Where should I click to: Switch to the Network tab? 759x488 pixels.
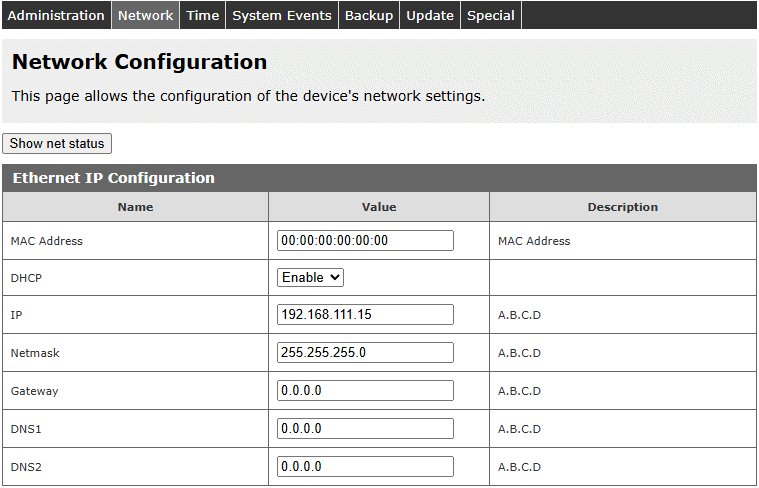pyautogui.click(x=145, y=15)
